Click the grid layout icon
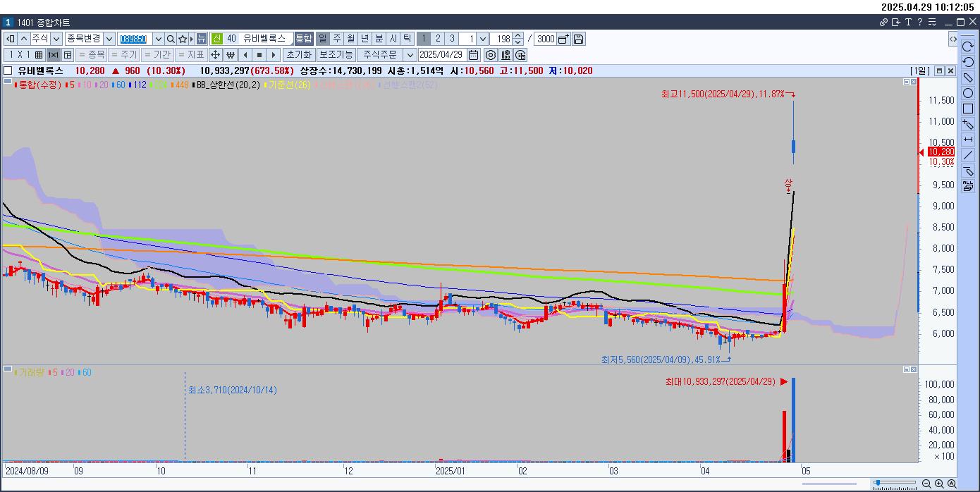 (x=39, y=55)
